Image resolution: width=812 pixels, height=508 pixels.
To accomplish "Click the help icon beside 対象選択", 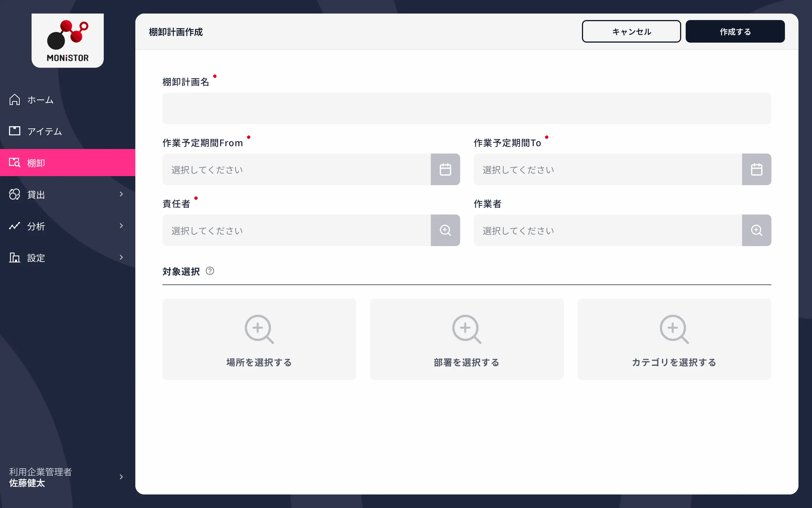I will (210, 271).
